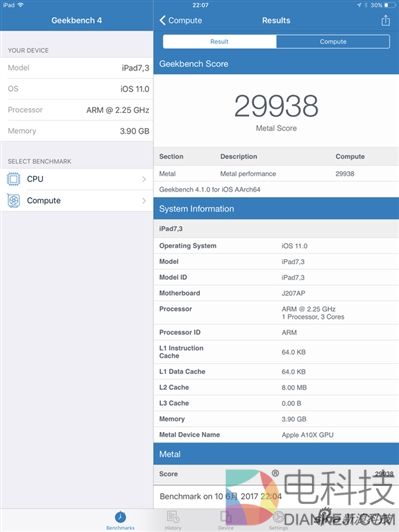Tap the Compute column value 29938
The width and height of the screenshot is (399, 532).
[x=345, y=174]
